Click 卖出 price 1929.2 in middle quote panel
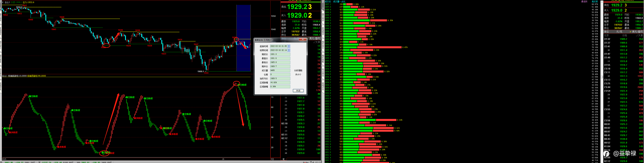This screenshot has height=163, width=644. coord(297,7)
